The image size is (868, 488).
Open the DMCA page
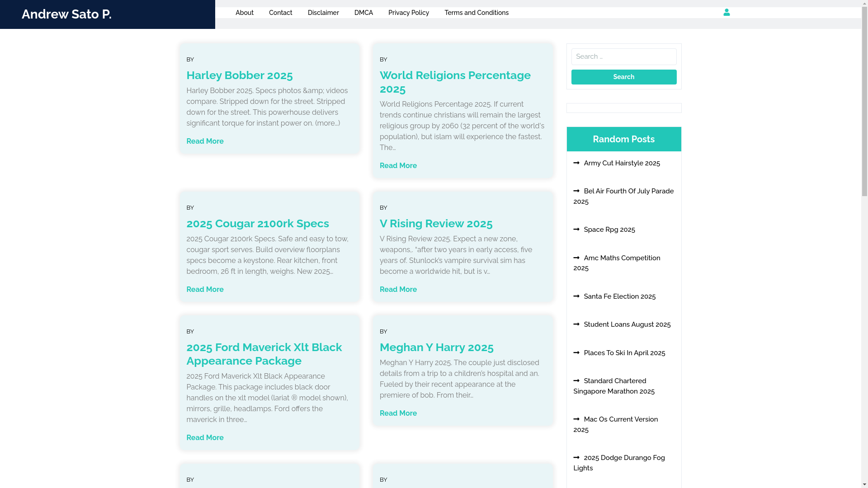[x=363, y=13]
